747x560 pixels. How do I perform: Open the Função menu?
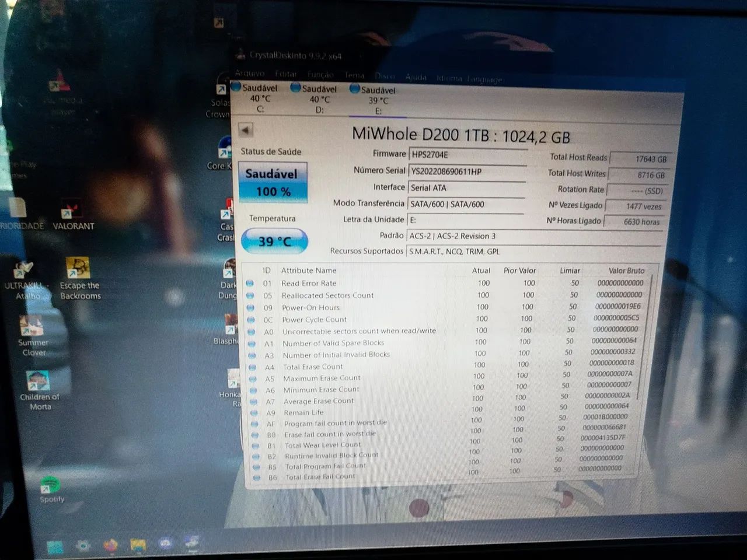tap(320, 75)
